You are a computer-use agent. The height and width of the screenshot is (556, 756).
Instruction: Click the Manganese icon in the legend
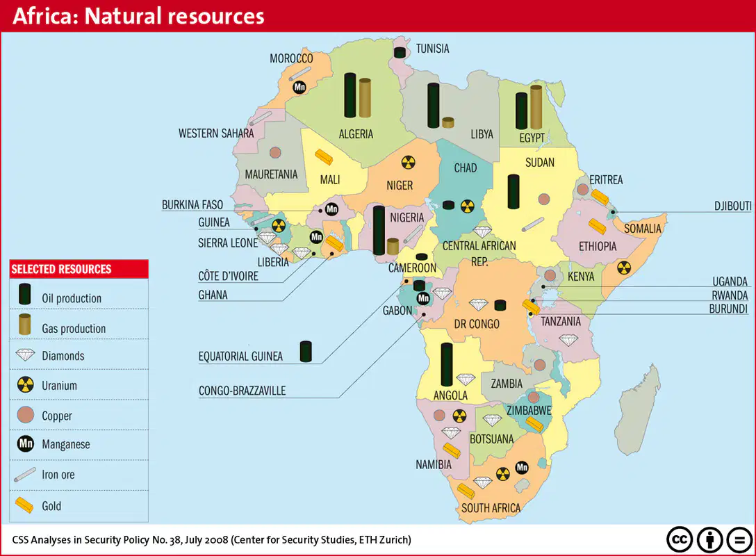(26, 443)
